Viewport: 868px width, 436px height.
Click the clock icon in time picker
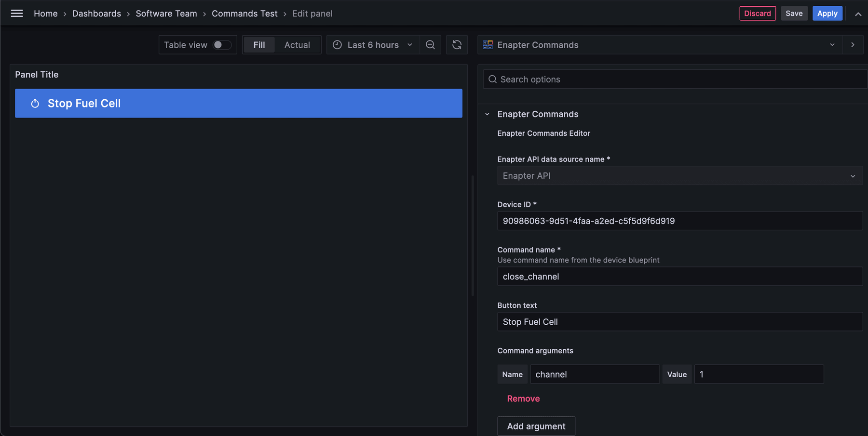click(337, 44)
